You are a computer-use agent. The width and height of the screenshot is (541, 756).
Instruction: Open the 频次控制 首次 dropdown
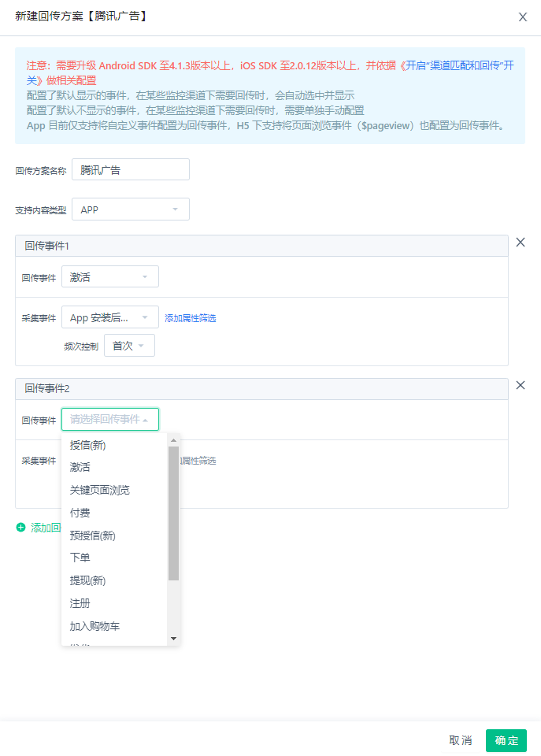pyautogui.click(x=129, y=346)
